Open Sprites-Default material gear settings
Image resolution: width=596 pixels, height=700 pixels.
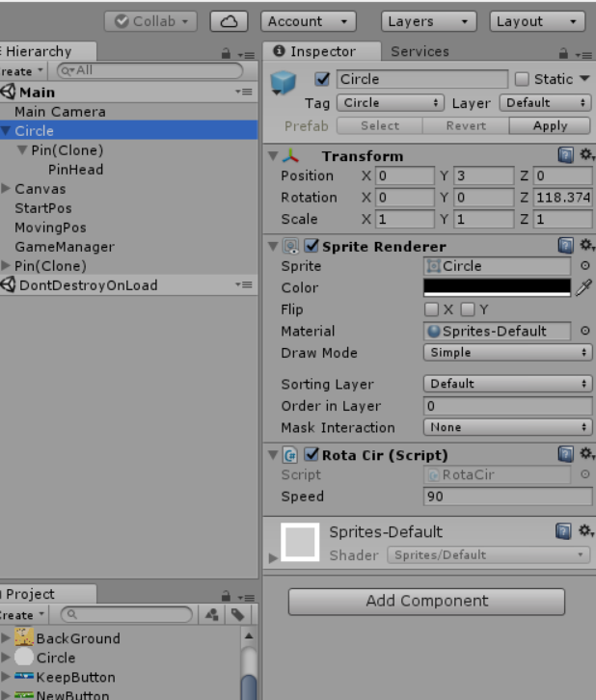click(586, 531)
